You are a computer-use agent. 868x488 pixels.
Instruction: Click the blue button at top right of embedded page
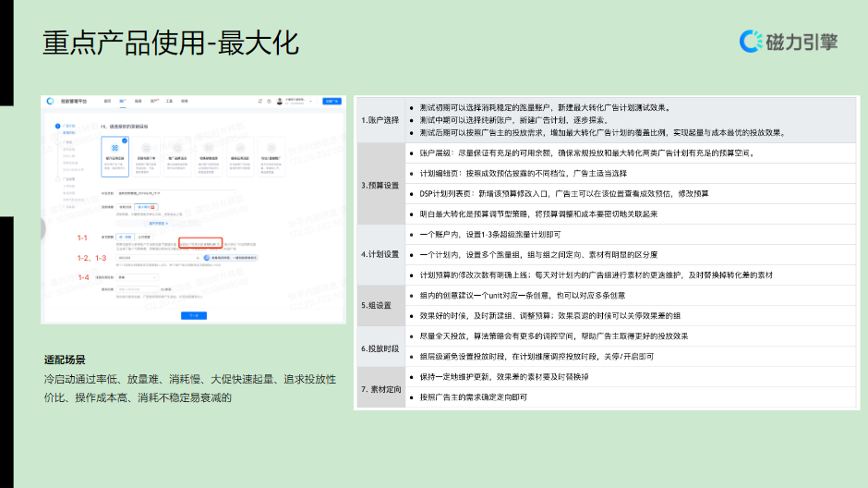pos(332,101)
